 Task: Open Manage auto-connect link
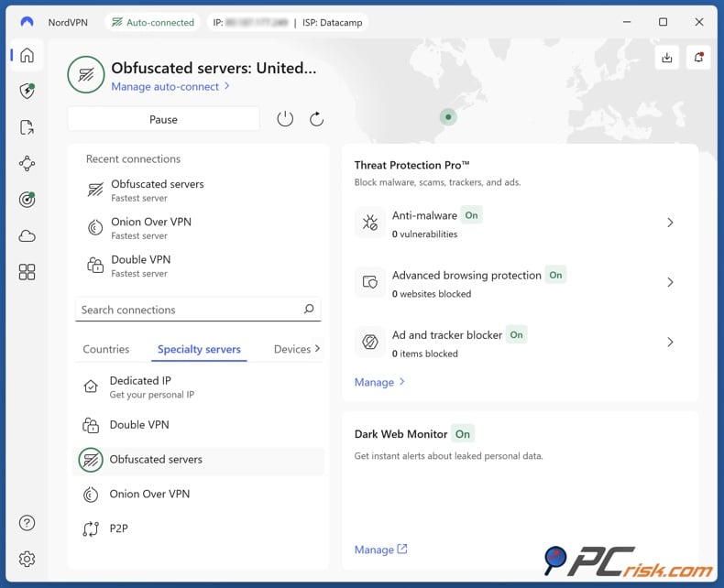165,86
